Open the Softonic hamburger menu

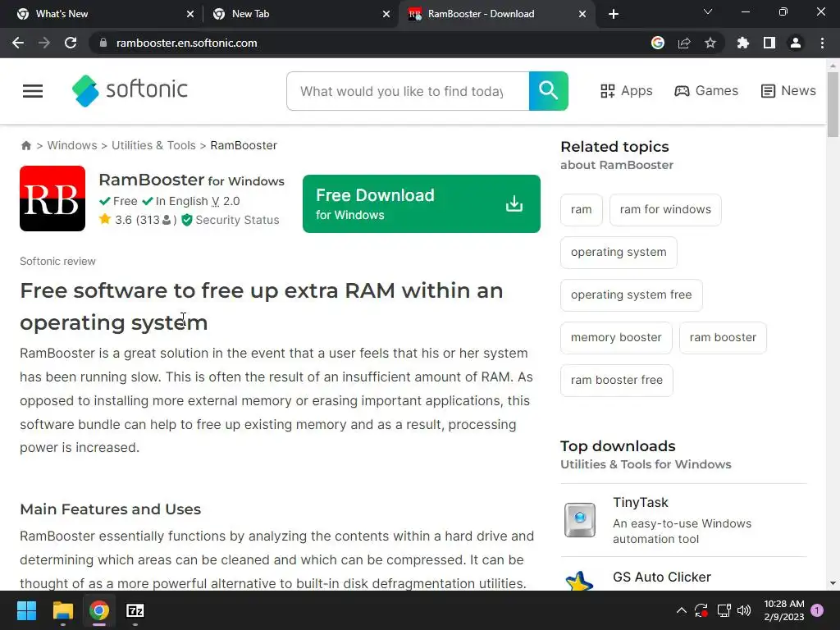(x=33, y=91)
